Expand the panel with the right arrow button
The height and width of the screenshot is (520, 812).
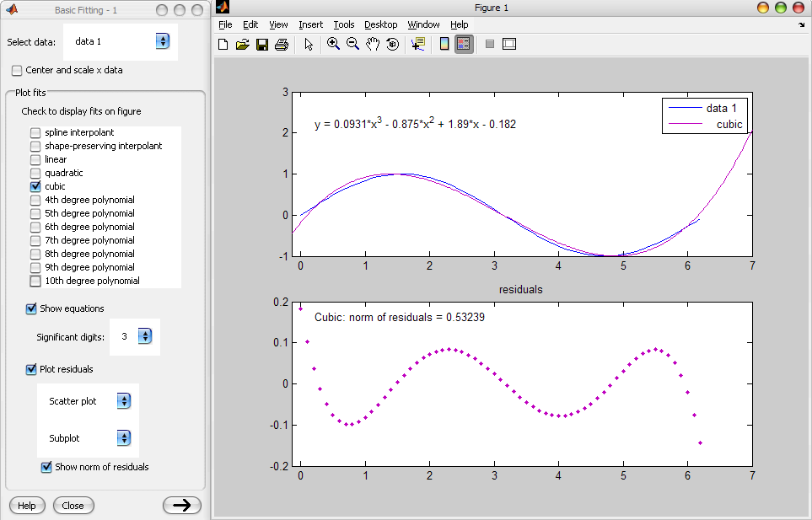(x=182, y=505)
